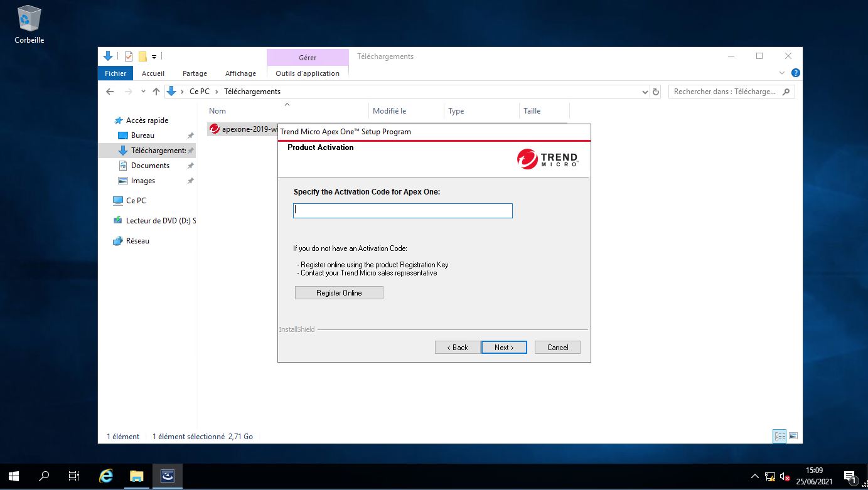Open the Affichage ribbon tab

[x=240, y=73]
